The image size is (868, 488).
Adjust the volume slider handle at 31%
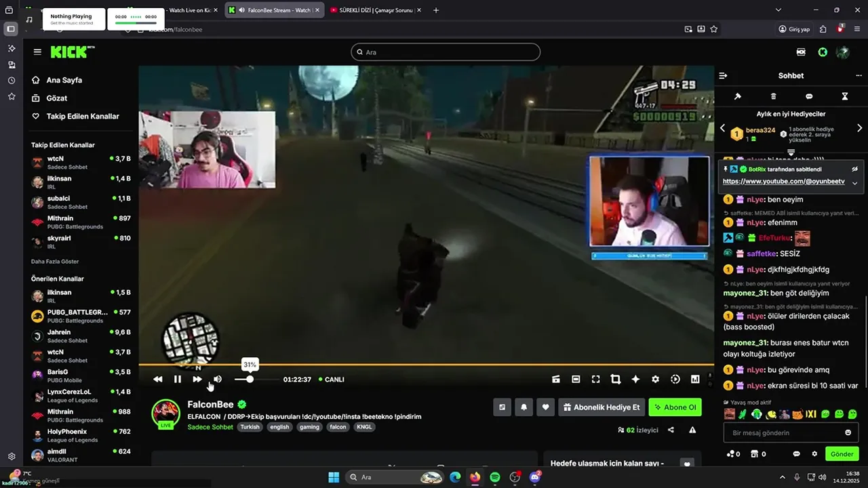click(250, 380)
